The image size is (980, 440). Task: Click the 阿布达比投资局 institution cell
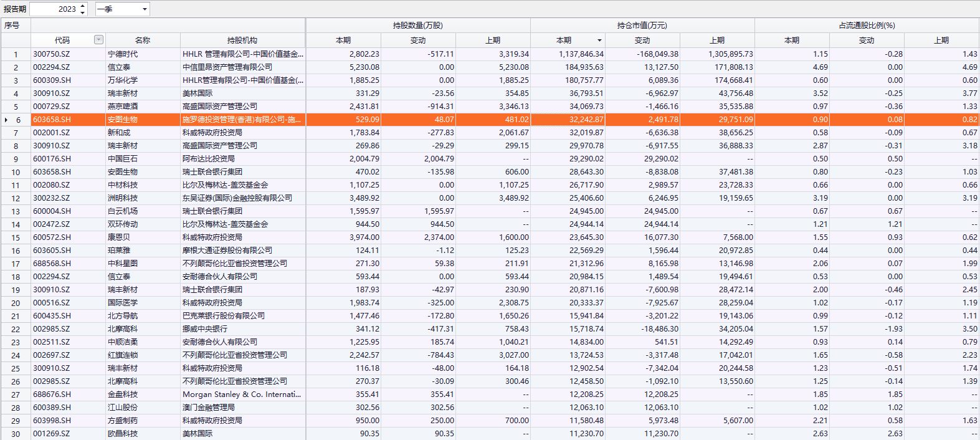tap(208, 159)
